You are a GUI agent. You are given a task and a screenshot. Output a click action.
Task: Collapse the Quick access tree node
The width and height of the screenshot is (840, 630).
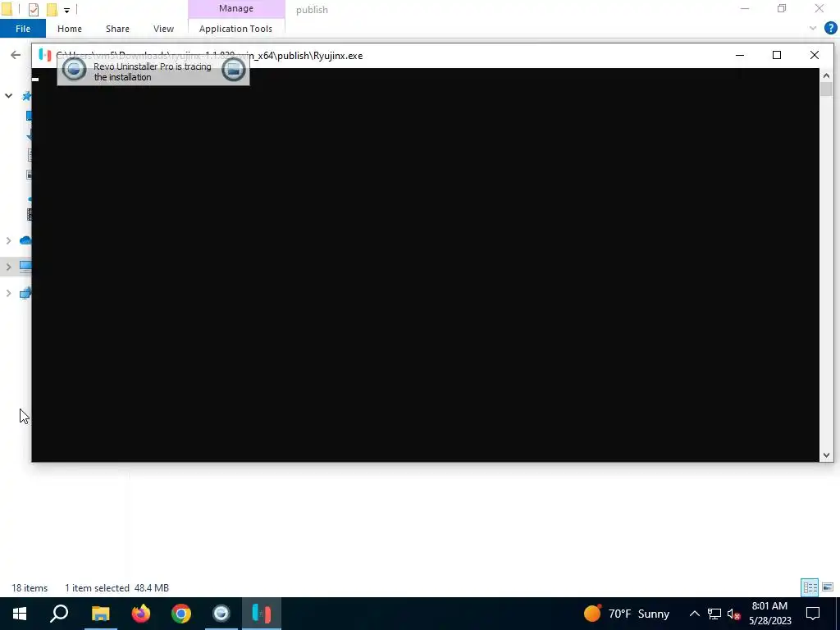click(8, 96)
